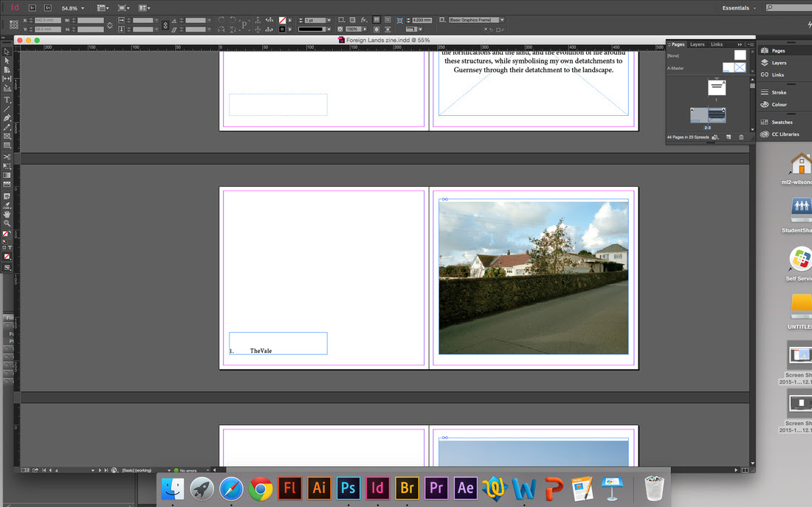Viewport: 812px width, 507px height.
Task: Select the Pen tool
Action: [7, 118]
